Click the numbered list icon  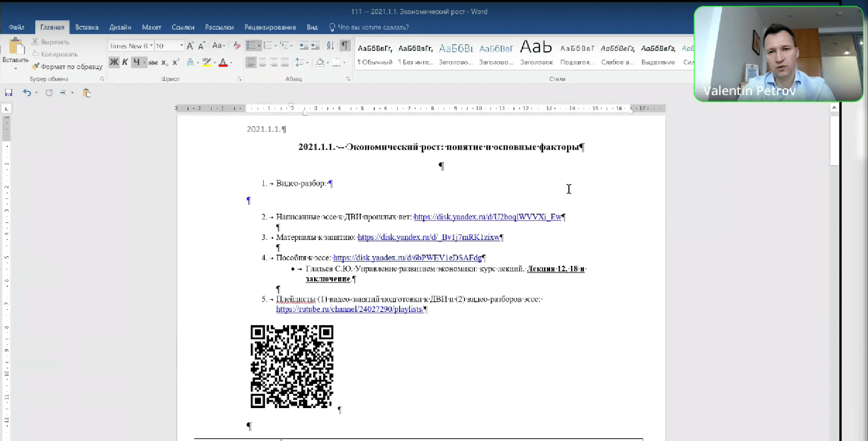(x=267, y=46)
